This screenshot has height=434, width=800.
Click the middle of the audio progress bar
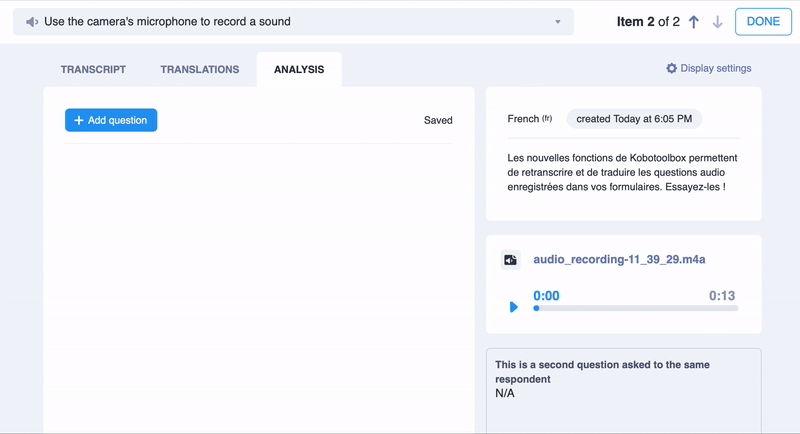tap(636, 308)
